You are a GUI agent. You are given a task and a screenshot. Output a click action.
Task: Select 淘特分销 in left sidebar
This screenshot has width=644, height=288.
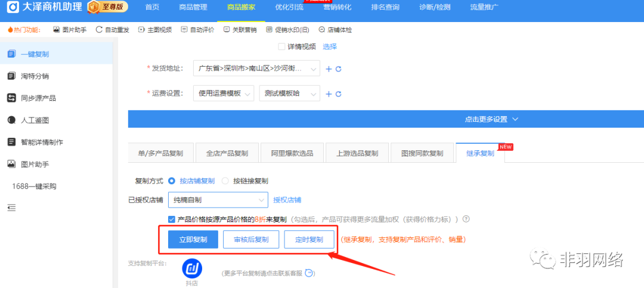35,76
